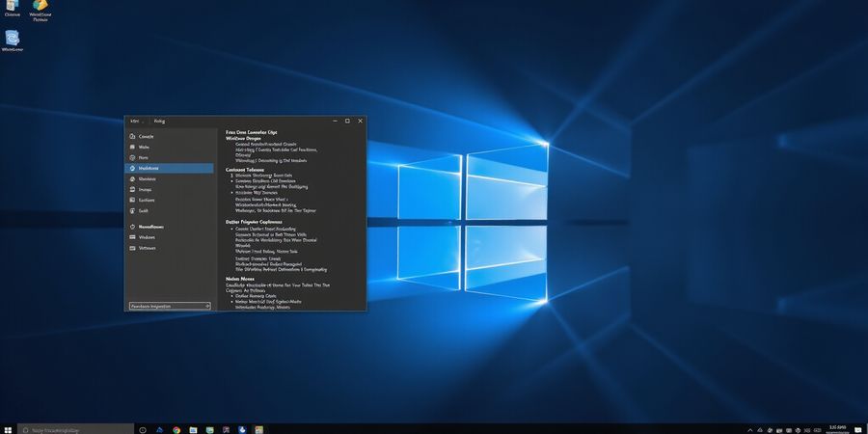Viewport: 868px width, 434px height.
Task: Open File Explorer folder icon on taskbar
Action: point(193,429)
